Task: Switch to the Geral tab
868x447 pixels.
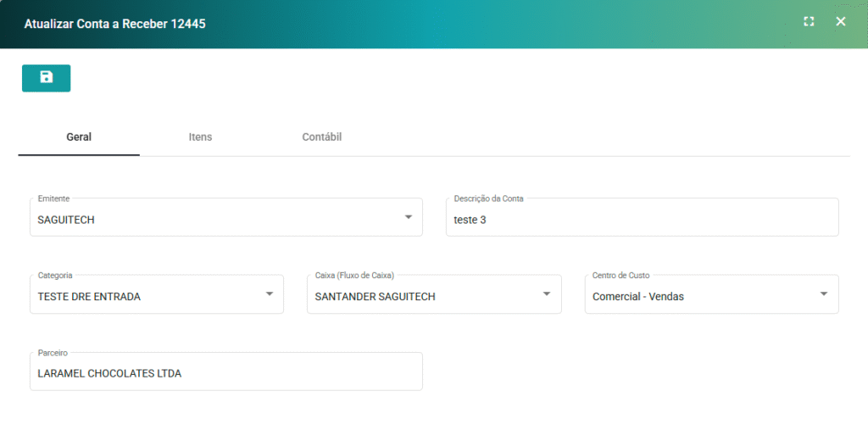Action: click(x=79, y=137)
